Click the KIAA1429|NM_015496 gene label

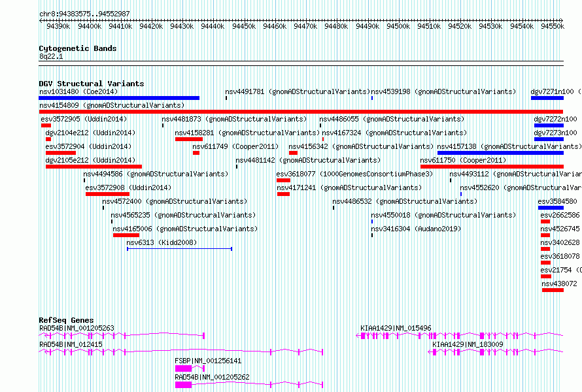coord(396,328)
